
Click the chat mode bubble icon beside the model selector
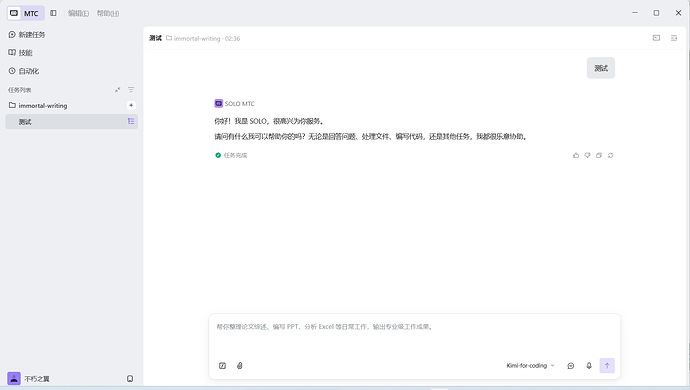[x=571, y=366]
